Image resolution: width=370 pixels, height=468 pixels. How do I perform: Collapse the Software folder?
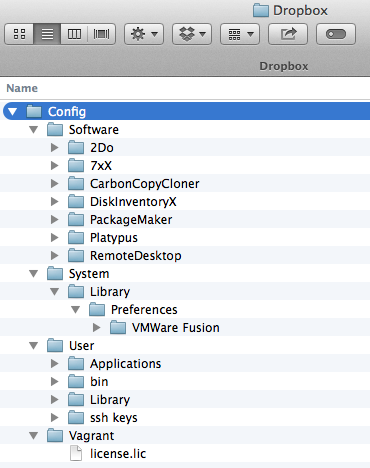point(33,129)
